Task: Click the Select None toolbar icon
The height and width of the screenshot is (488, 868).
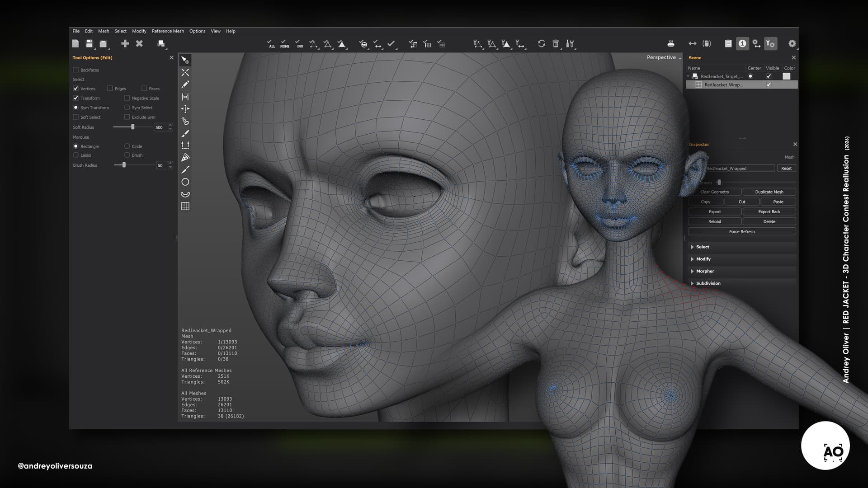Action: coord(284,44)
